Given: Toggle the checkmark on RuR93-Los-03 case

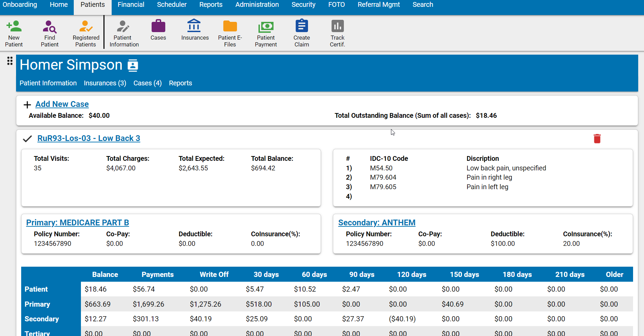Looking at the screenshot, I should pyautogui.click(x=27, y=139).
